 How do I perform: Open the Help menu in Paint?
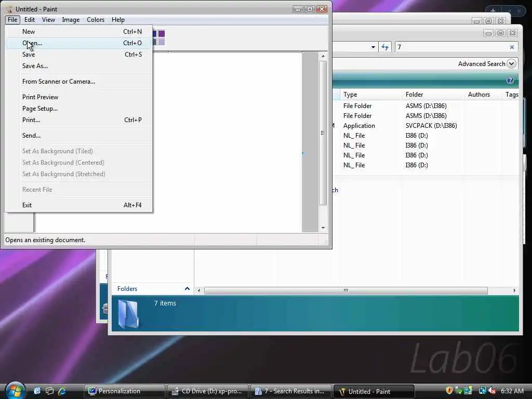(118, 20)
